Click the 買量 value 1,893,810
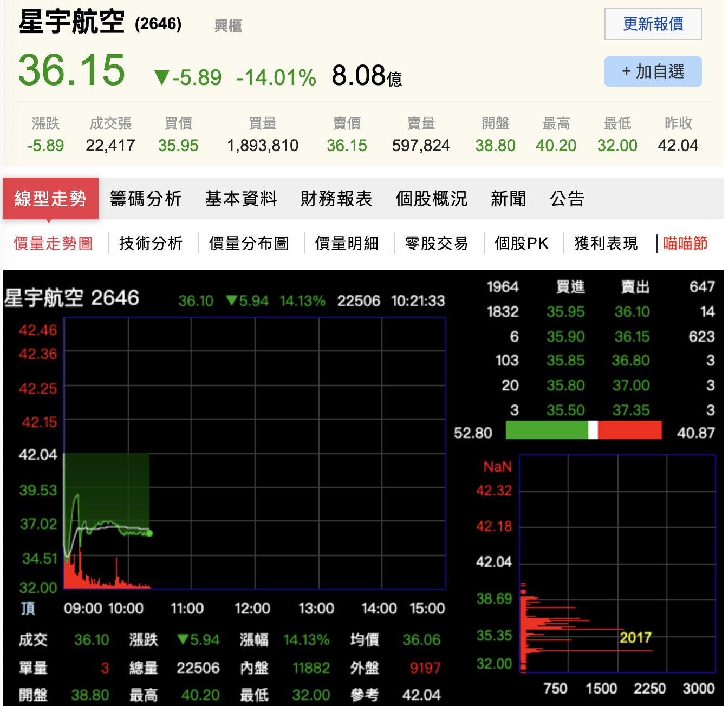Image resolution: width=728 pixels, height=706 pixels. click(263, 145)
